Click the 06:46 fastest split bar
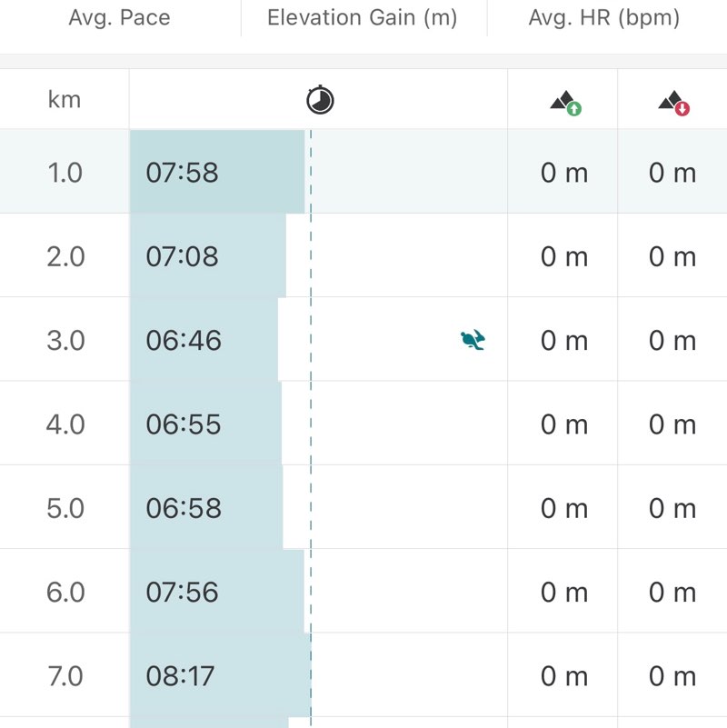Viewport: 727px width, 728px height. 204,341
